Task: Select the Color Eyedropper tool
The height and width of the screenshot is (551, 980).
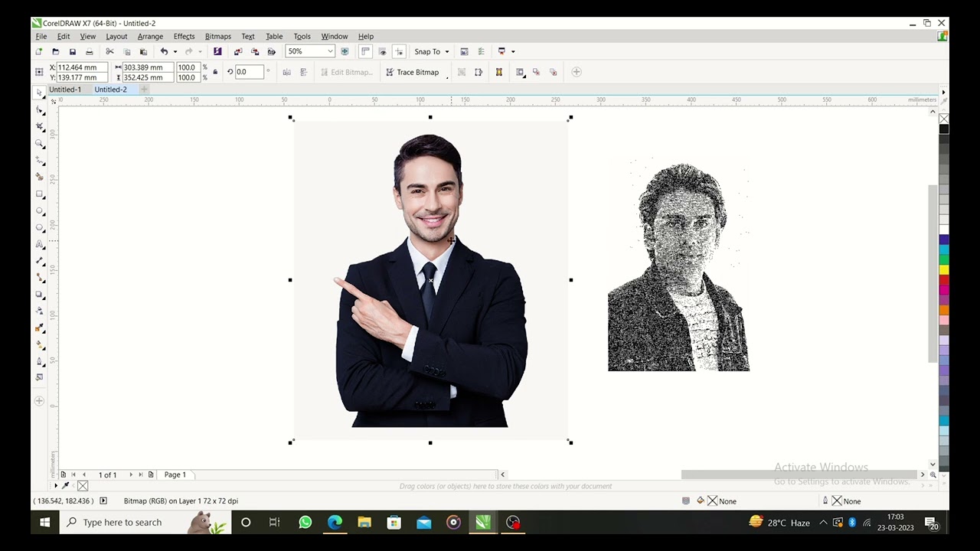Action: coord(40,328)
